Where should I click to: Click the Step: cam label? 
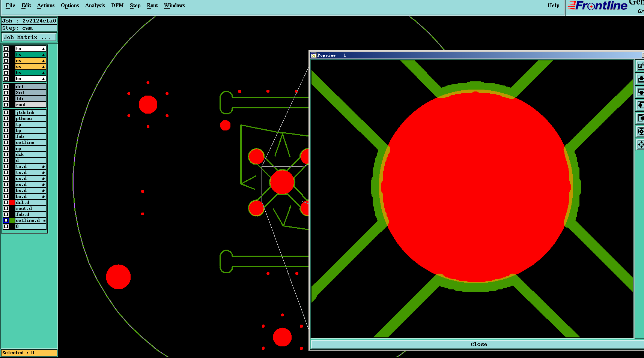click(29, 28)
